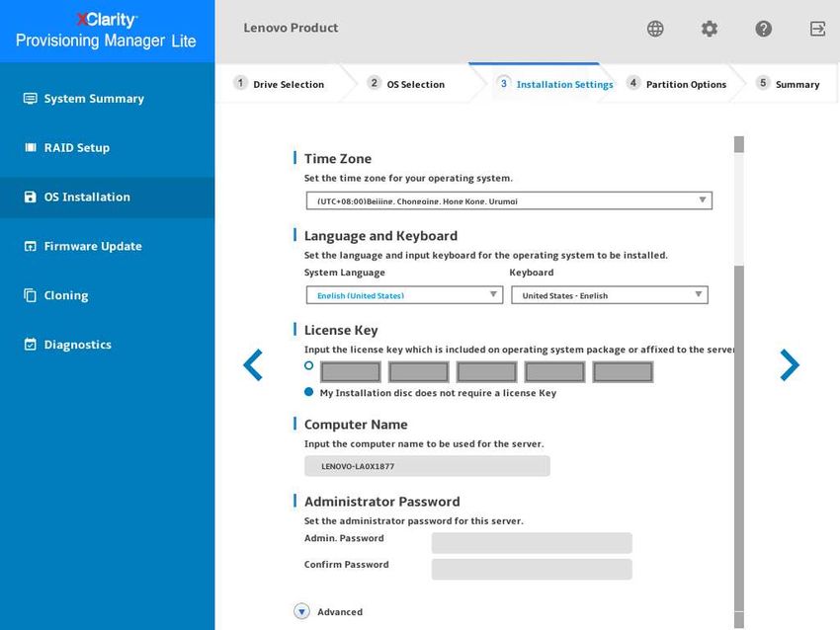The width and height of the screenshot is (840, 630).
Task: Expand the Advanced section
Action: tap(301, 611)
